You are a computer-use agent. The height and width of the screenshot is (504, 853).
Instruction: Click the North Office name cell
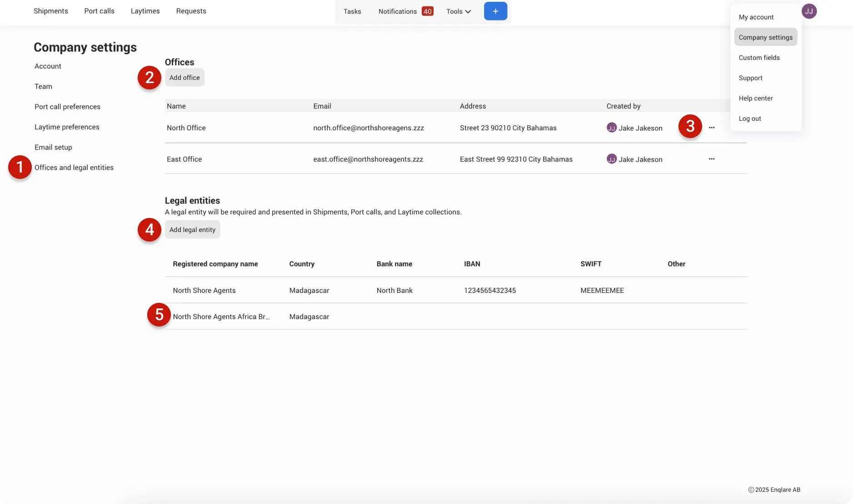click(x=186, y=128)
